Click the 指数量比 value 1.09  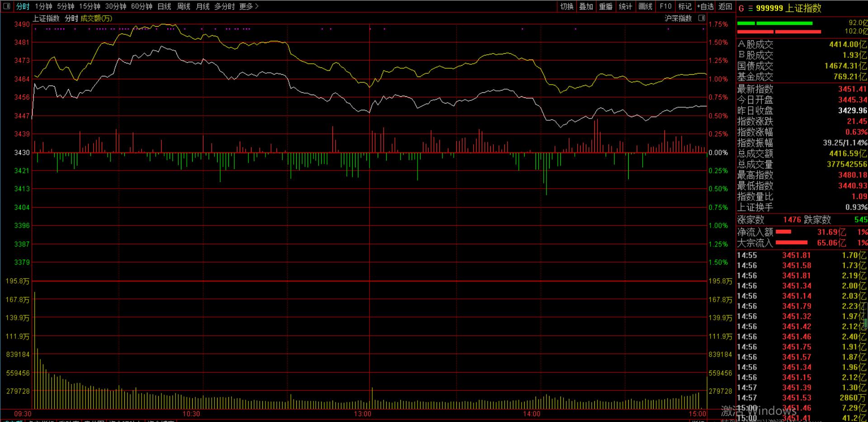tap(859, 197)
